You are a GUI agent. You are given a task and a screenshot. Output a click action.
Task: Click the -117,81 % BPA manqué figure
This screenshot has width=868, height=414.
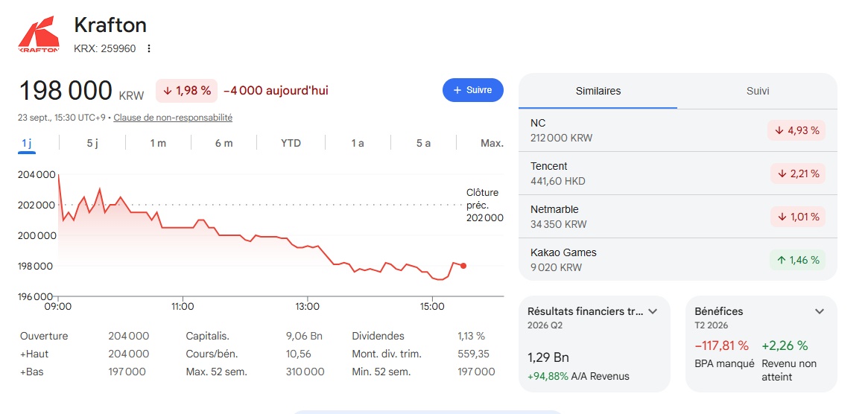(x=721, y=346)
